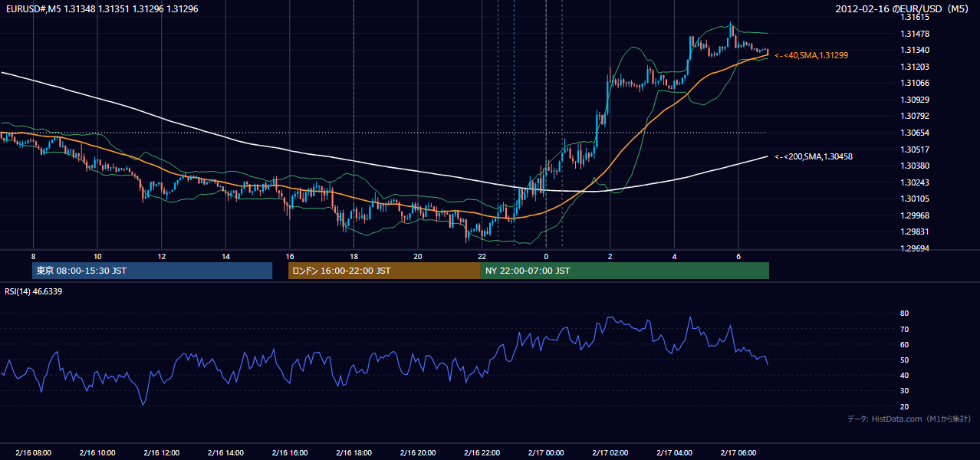
Task: Click the 1.31203 price axis label
Action: click(x=916, y=67)
